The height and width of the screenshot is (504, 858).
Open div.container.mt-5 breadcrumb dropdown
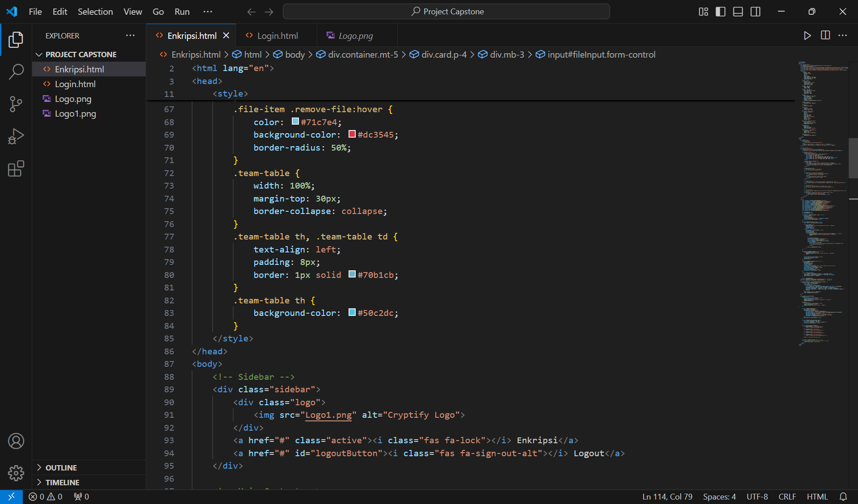coord(357,55)
